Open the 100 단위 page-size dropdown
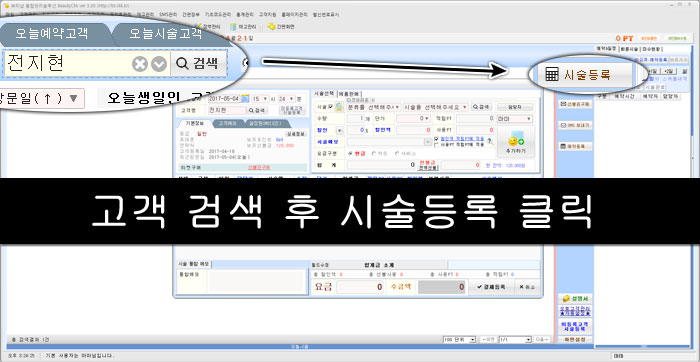700x362 pixels. pos(459,340)
